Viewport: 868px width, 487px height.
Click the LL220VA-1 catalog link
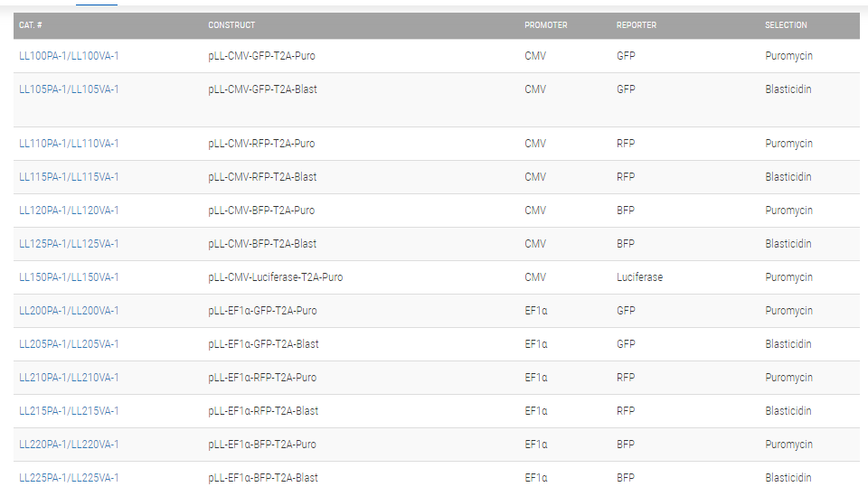95,445
